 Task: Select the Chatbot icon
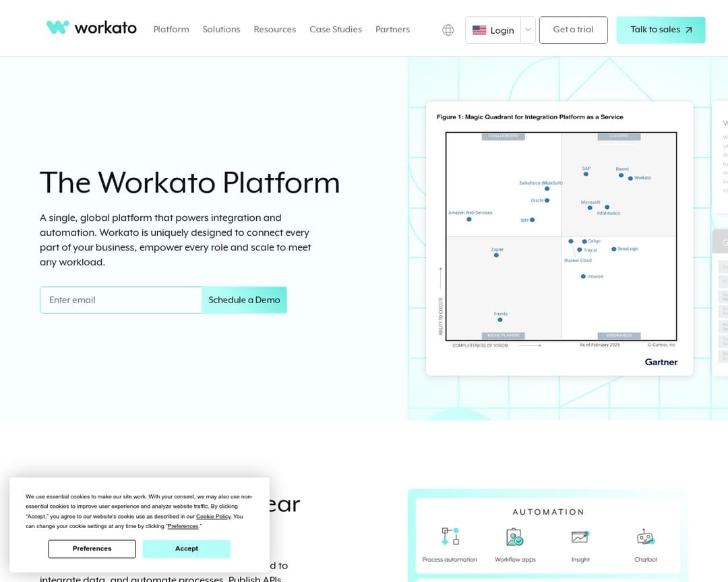[x=645, y=536]
